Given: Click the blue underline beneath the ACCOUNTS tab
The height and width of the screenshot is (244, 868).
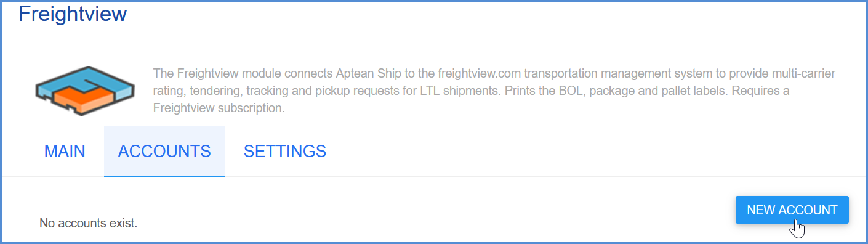Looking at the screenshot, I should click(164, 176).
